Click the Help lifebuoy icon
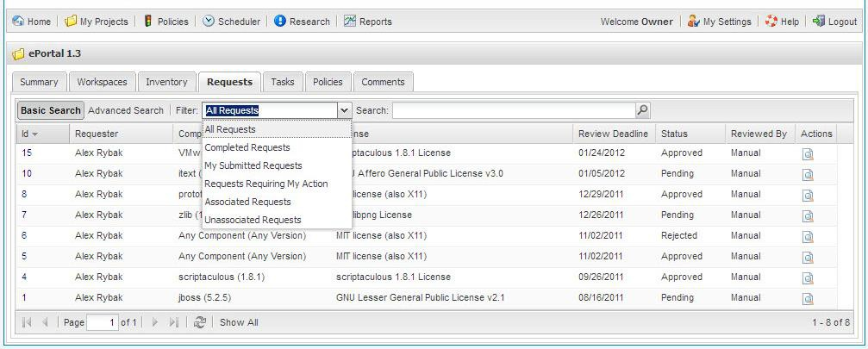Viewport: 868px width, 349px height. click(771, 22)
